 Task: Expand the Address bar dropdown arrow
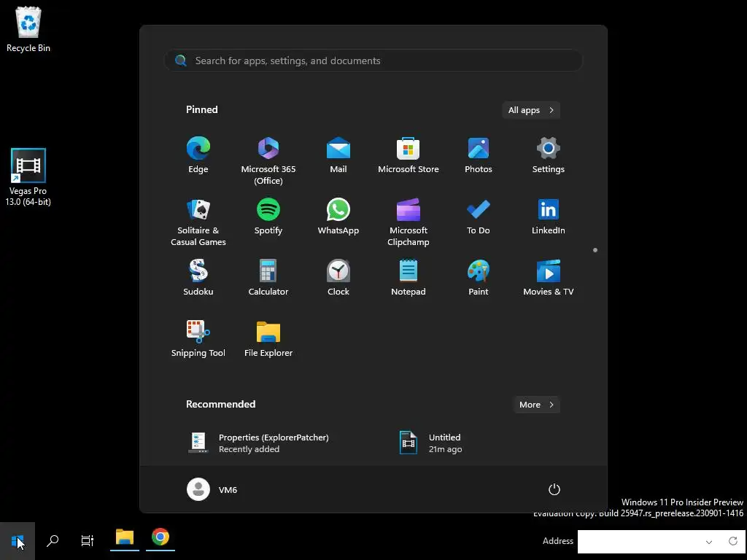pos(709,542)
